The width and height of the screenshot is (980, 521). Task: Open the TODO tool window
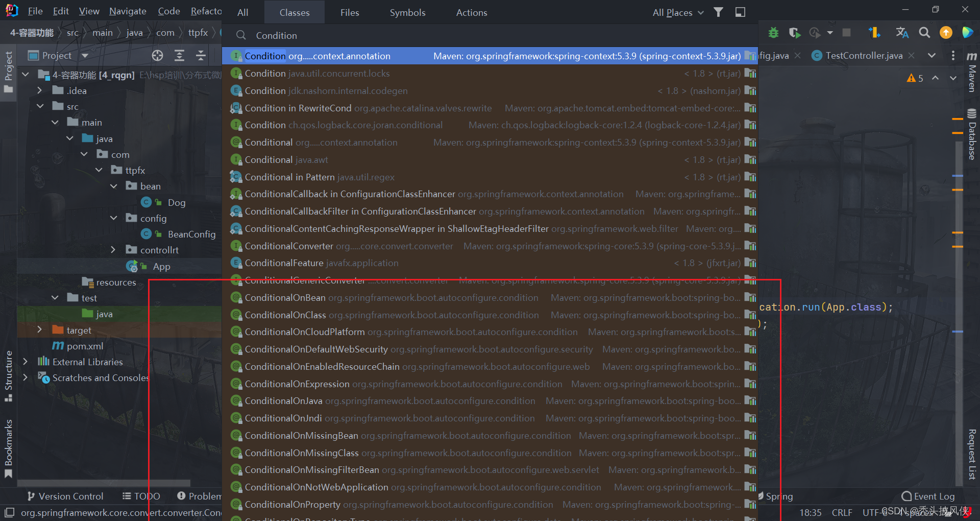click(141, 496)
